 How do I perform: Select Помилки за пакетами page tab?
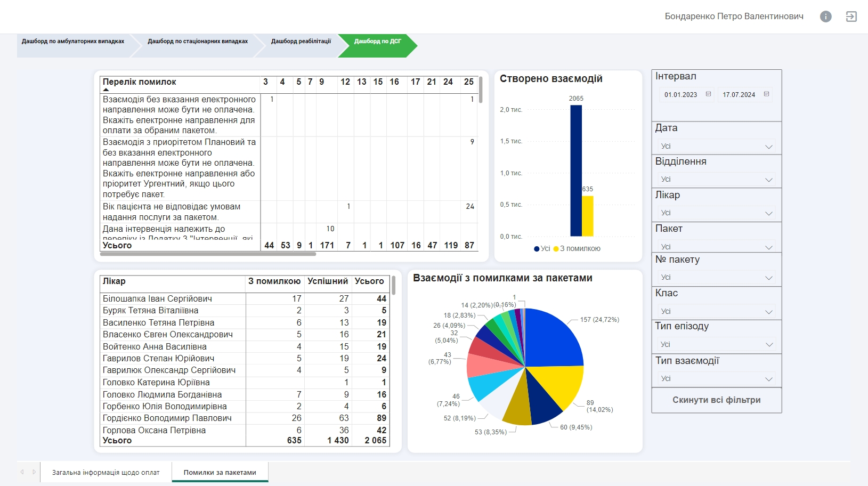coord(220,473)
